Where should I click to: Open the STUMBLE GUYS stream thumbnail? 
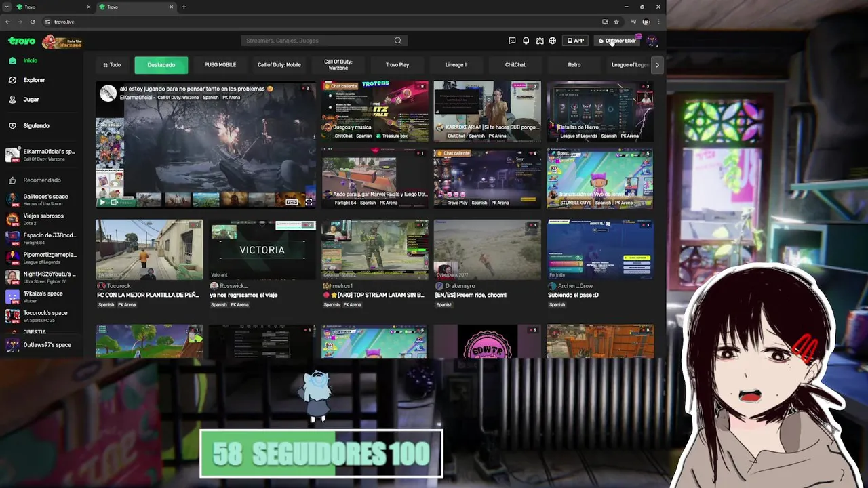point(600,178)
